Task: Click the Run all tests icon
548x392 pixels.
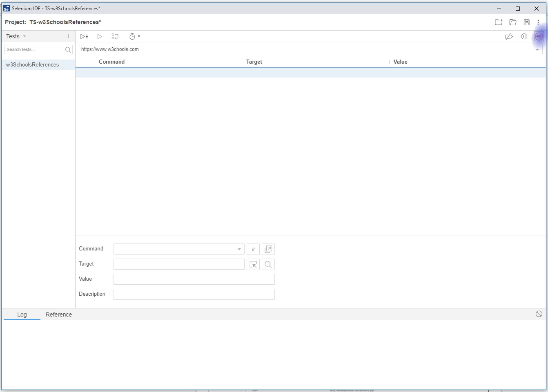Action: click(x=84, y=36)
